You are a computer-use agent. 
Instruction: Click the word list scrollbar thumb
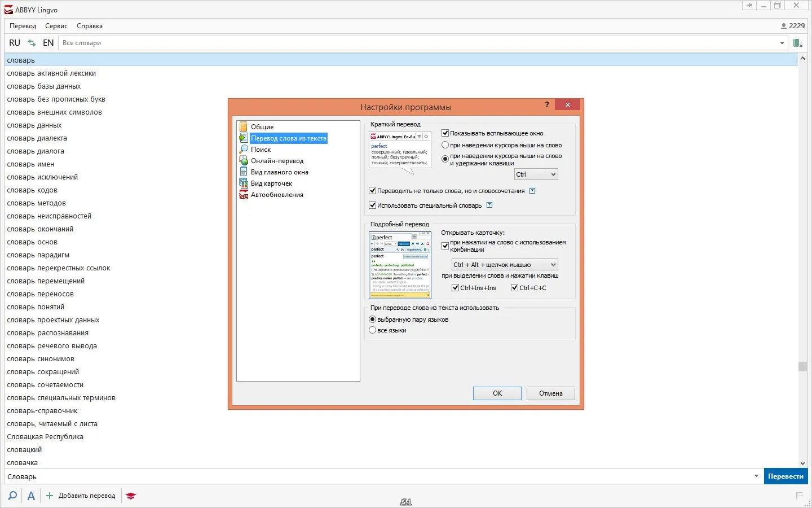point(803,366)
